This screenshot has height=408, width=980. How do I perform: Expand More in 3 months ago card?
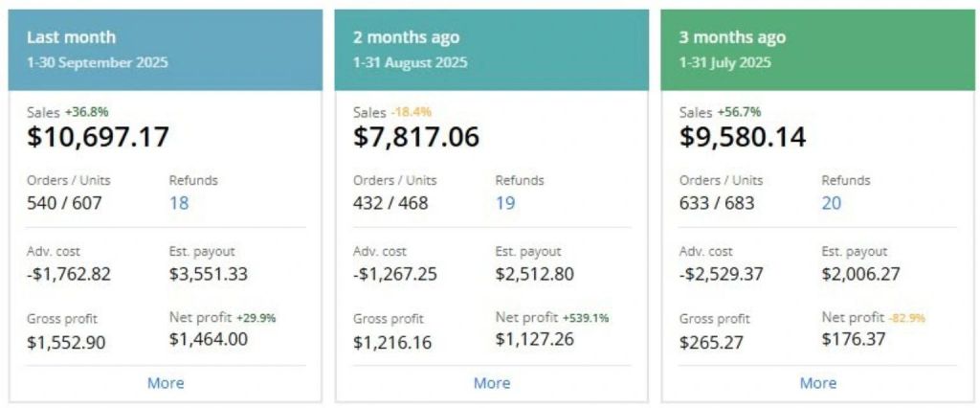coord(818,383)
